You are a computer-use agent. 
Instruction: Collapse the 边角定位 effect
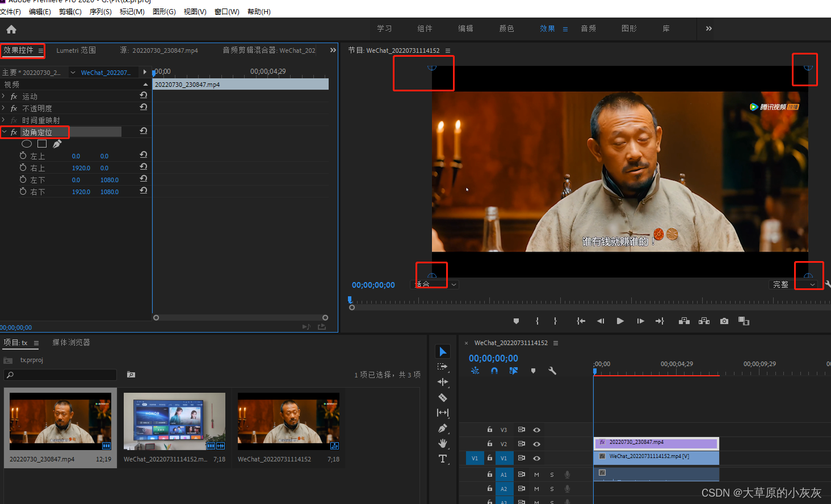coord(4,132)
